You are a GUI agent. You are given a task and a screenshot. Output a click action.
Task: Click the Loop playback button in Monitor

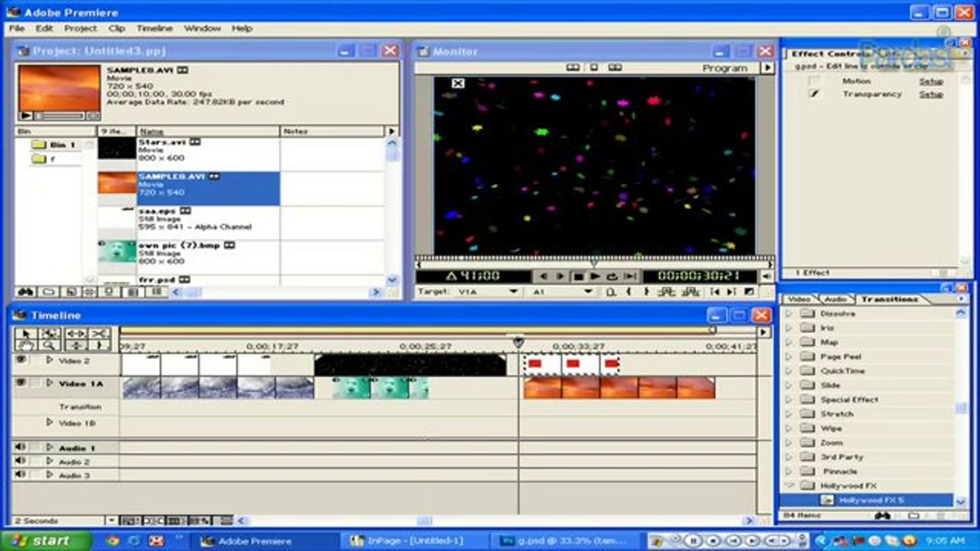click(612, 276)
